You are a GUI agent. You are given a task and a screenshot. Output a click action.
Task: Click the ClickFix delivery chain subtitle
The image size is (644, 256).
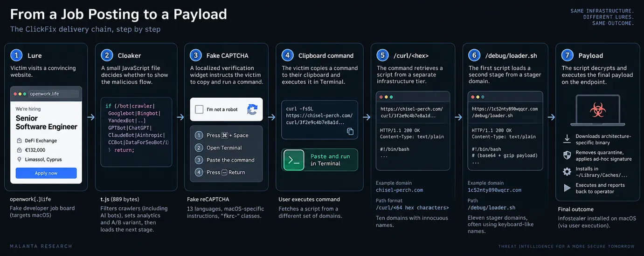[85, 29]
